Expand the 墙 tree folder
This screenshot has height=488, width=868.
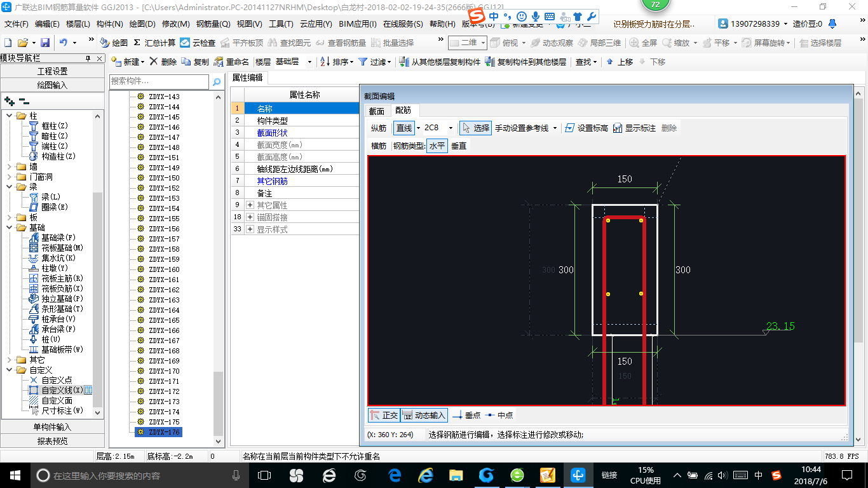(10, 166)
